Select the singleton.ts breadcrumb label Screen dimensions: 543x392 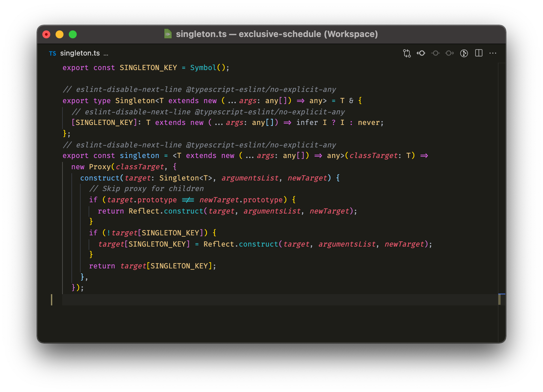click(x=80, y=53)
